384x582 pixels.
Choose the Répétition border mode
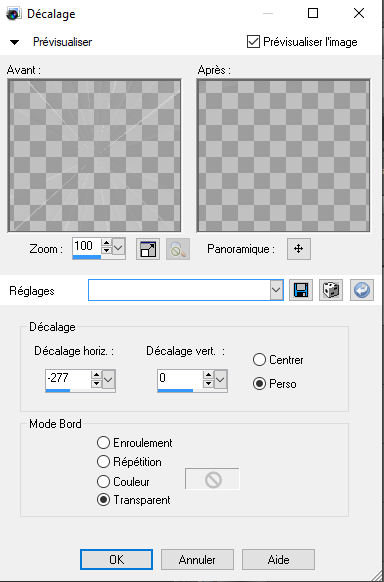click(103, 462)
